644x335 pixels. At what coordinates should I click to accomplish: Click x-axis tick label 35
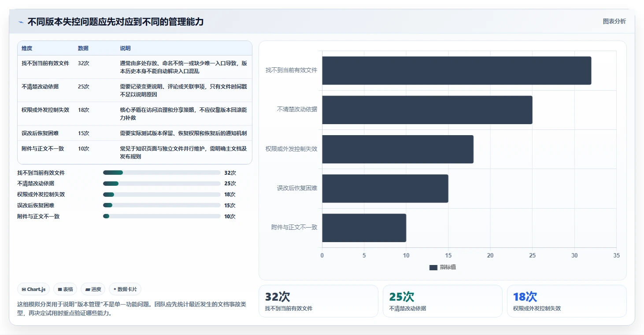click(x=616, y=256)
